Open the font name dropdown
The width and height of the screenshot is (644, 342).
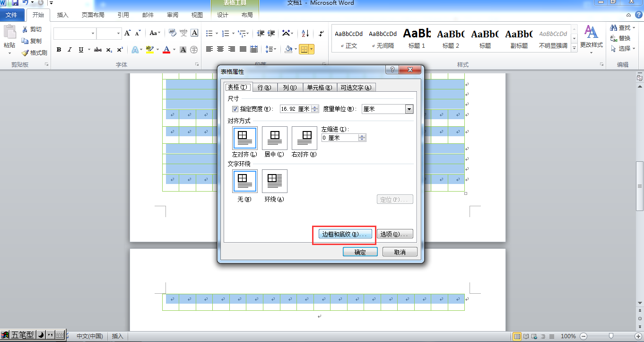(93, 33)
